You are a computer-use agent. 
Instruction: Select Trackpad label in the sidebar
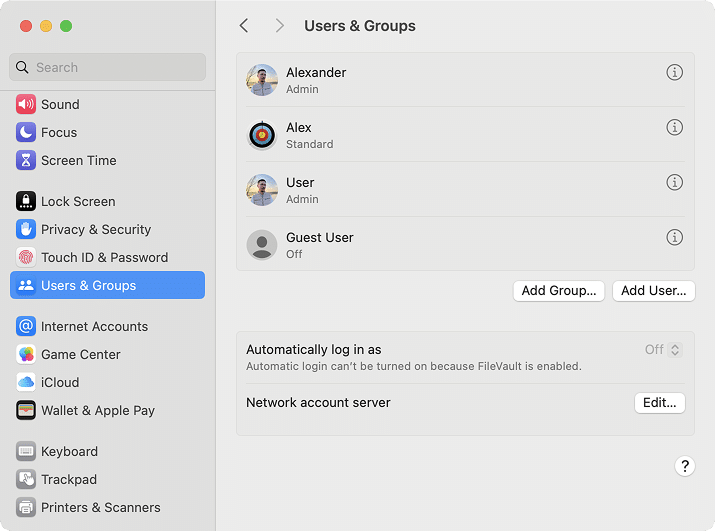(x=69, y=479)
